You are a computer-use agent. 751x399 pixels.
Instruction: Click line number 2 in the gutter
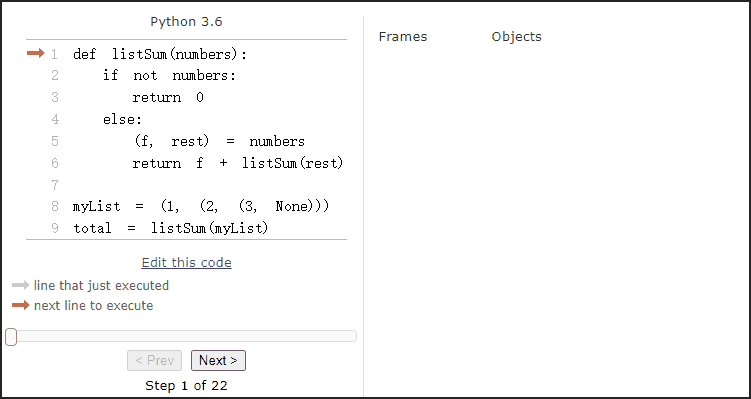point(55,76)
